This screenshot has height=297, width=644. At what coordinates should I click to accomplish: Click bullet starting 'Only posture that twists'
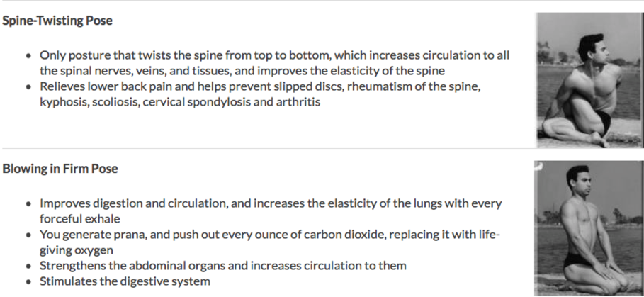274,63
